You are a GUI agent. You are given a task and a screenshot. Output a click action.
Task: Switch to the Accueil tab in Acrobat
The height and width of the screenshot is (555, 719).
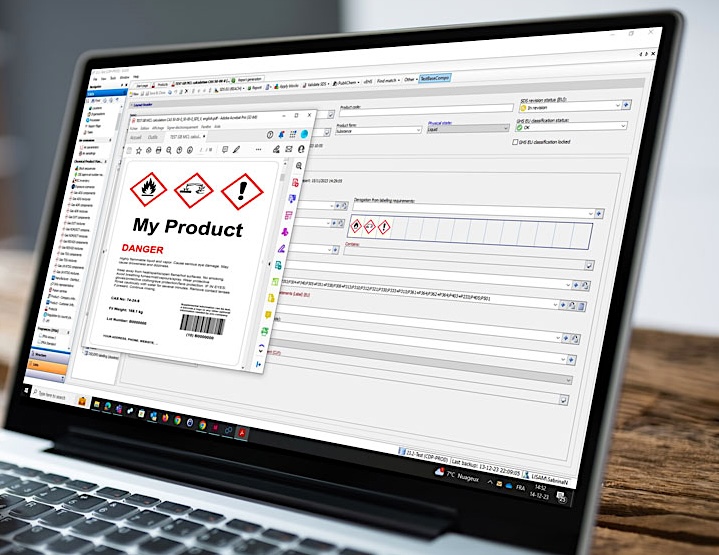pos(136,138)
